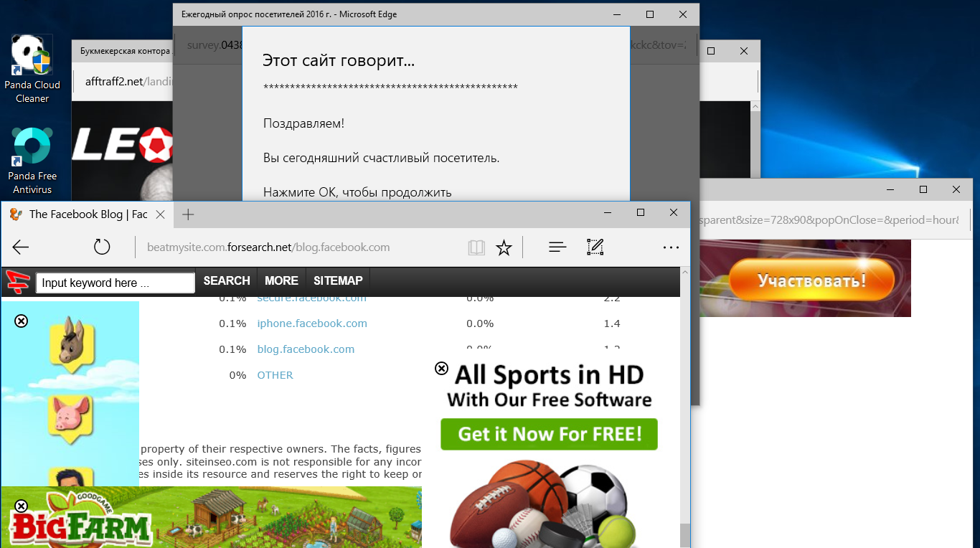Image resolution: width=980 pixels, height=548 pixels.
Task: Close the Букмекерская контора window
Action: 744,51
